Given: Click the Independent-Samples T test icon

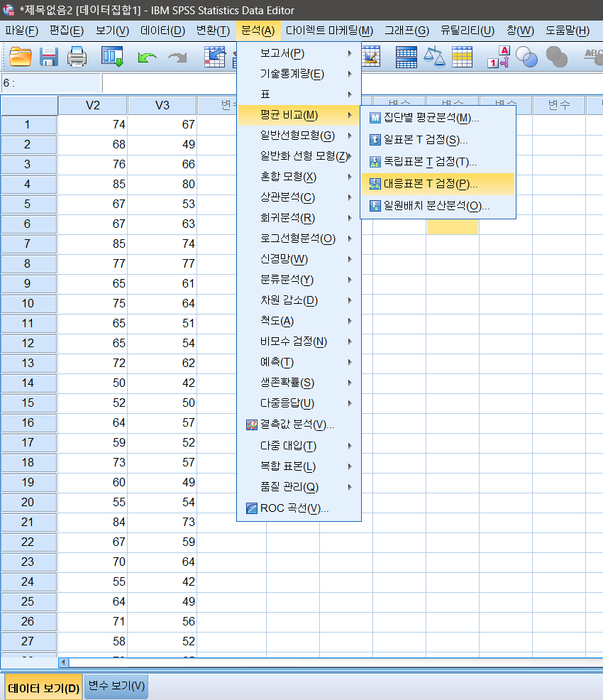Looking at the screenshot, I should (x=375, y=162).
